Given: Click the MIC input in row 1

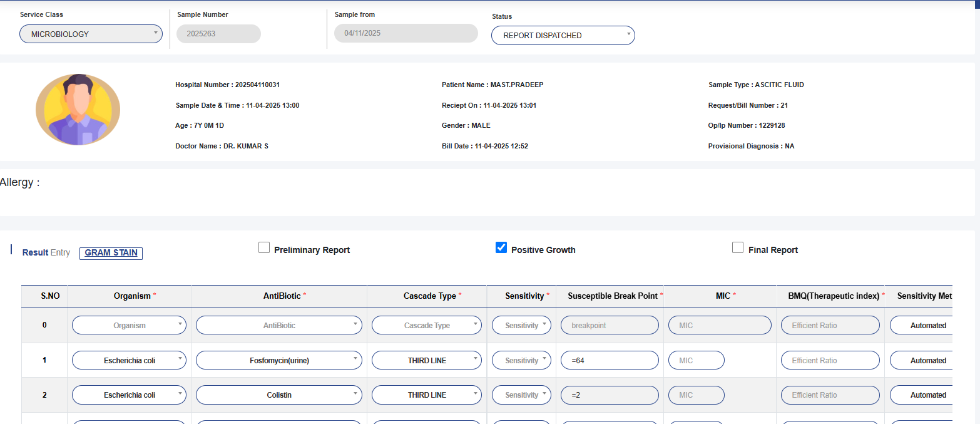Looking at the screenshot, I should (x=697, y=361).
